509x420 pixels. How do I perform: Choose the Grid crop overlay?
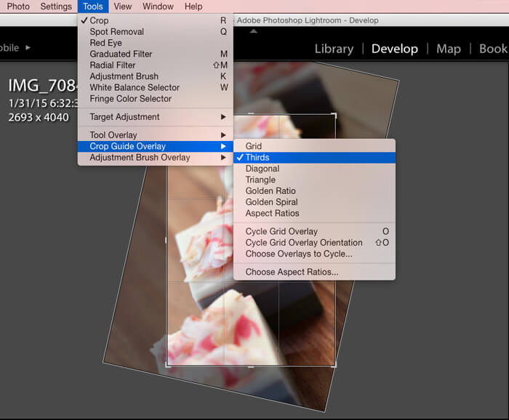pos(254,147)
